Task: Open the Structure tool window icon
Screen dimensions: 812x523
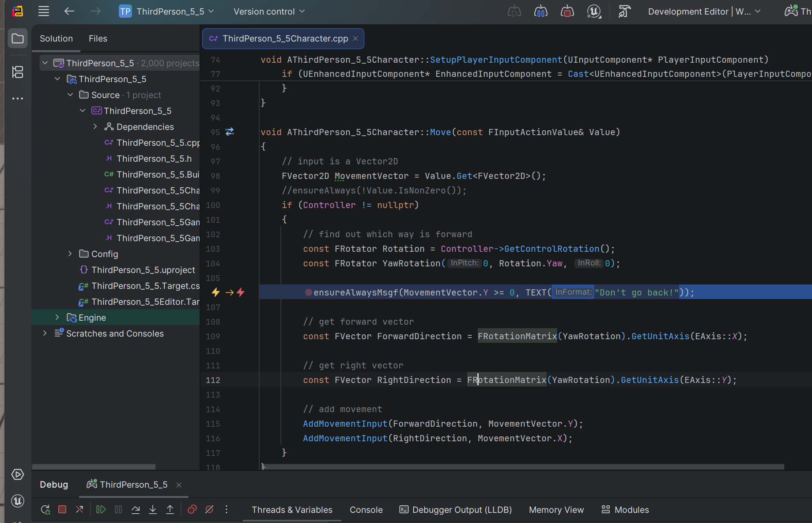Action: [x=18, y=72]
